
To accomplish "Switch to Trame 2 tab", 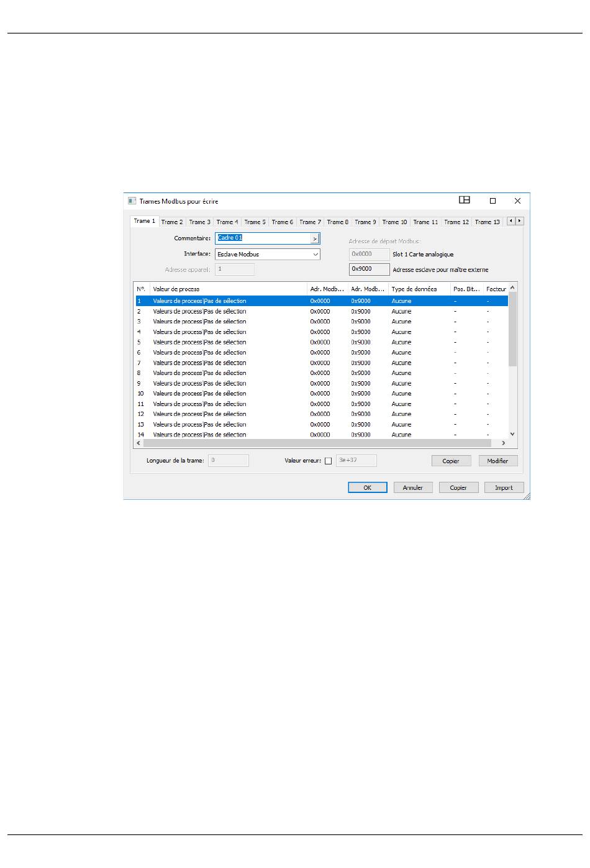I will click(x=172, y=222).
